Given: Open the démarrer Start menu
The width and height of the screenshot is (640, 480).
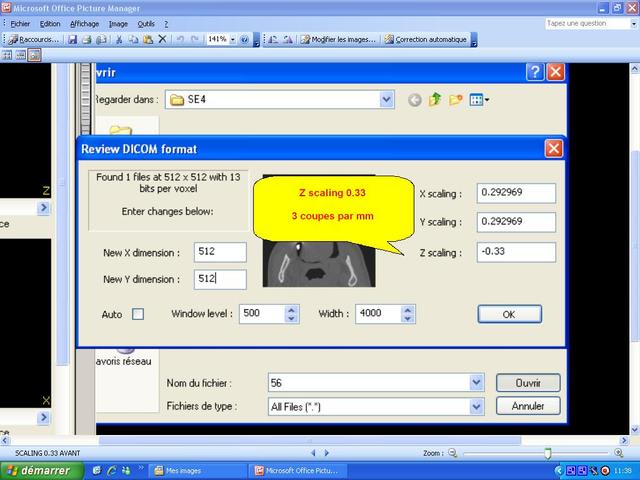Looking at the screenshot, I should (x=41, y=471).
